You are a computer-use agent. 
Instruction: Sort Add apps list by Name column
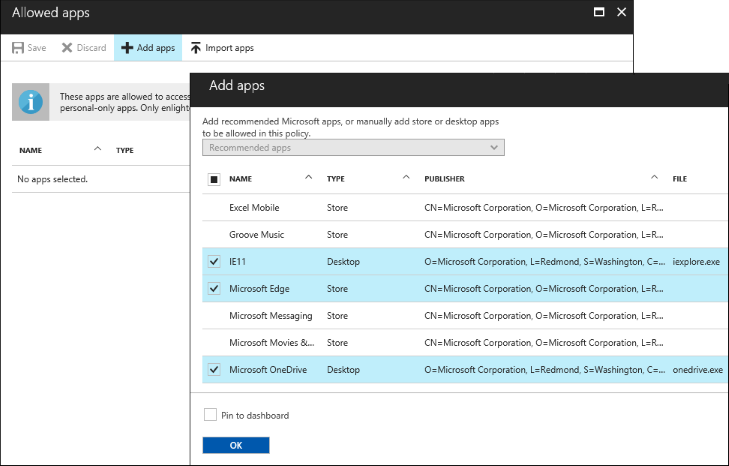pos(240,179)
